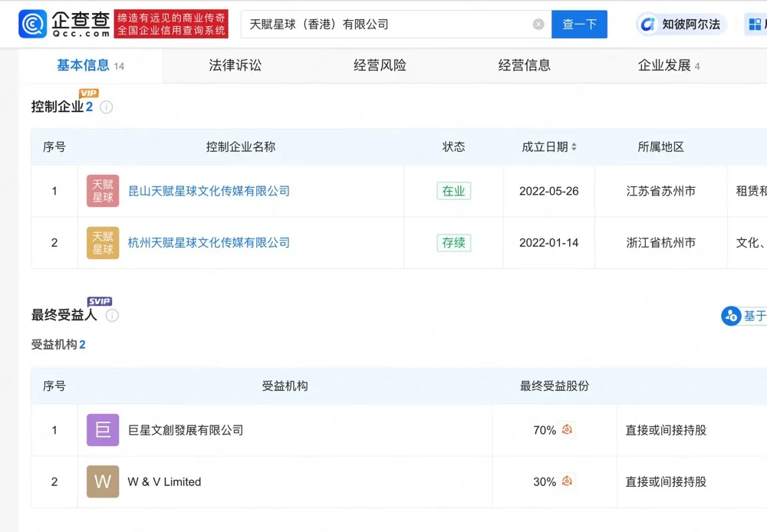Click 状态 column header

(453, 146)
